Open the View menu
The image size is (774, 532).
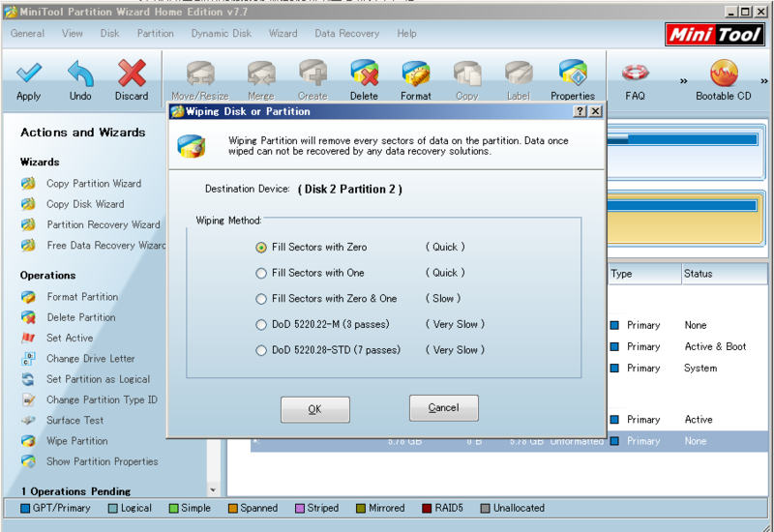(72, 34)
